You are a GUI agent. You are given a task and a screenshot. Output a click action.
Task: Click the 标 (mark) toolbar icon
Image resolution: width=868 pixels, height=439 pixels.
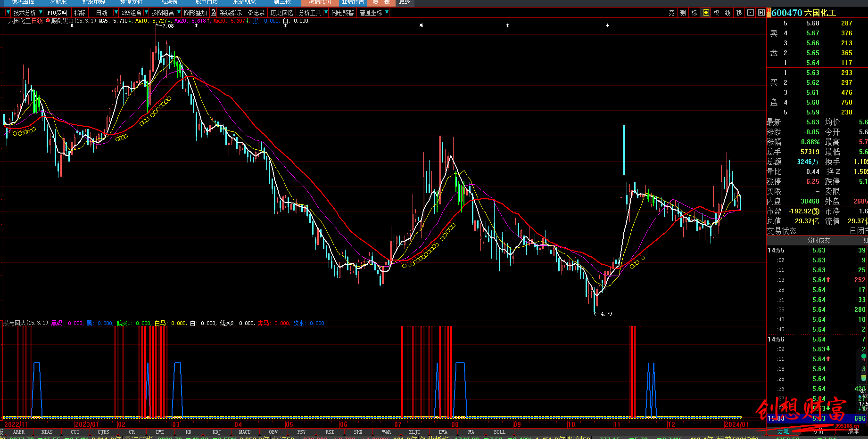point(694,13)
